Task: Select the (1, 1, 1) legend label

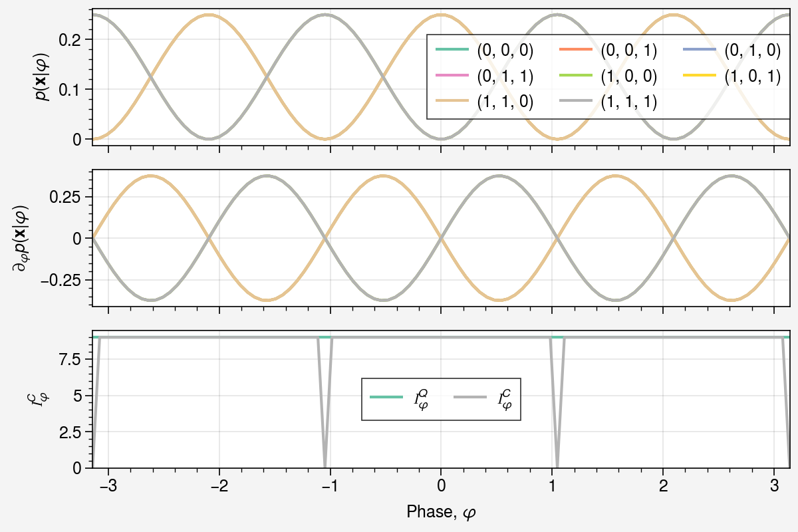Action: pos(629,102)
